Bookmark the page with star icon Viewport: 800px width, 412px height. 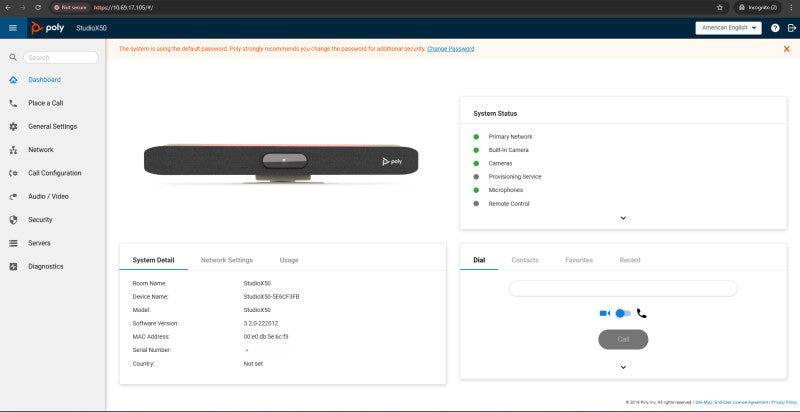[719, 8]
